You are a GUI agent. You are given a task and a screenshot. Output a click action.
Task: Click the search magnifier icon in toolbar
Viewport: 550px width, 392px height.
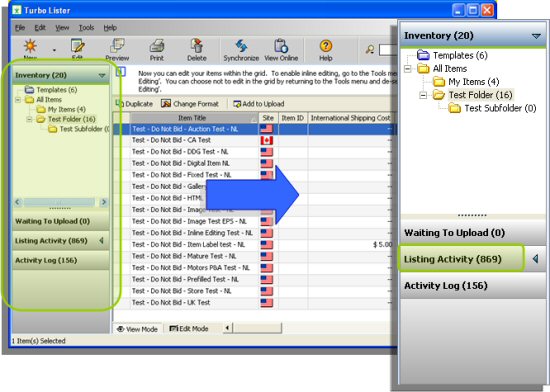(370, 49)
